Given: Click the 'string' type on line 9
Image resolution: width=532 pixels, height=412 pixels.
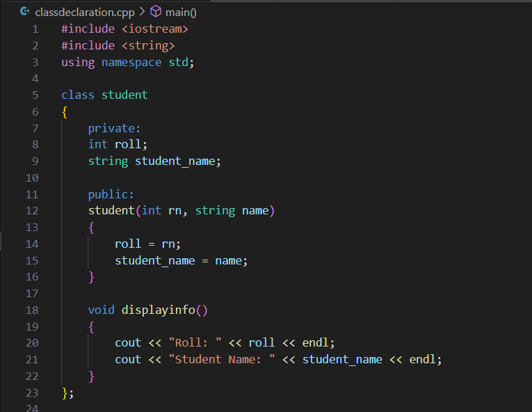Looking at the screenshot, I should pyautogui.click(x=108, y=161).
